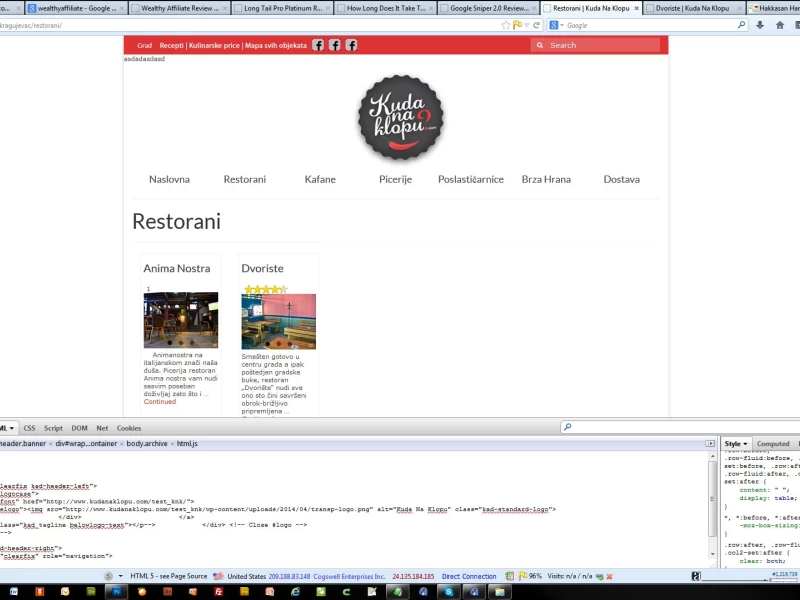This screenshot has height=600, width=800.
Task: Select div#wrap container breadcrumb entry
Action: point(86,443)
